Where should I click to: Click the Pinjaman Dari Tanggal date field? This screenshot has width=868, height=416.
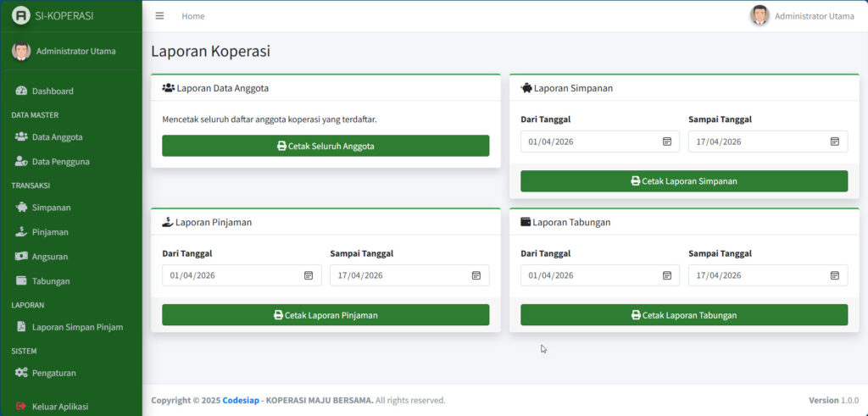click(229, 275)
